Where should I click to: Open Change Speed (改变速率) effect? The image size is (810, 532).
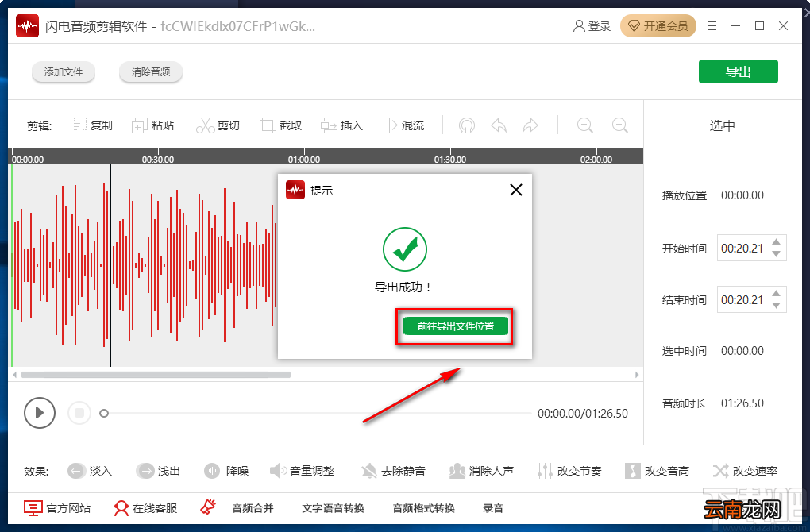point(745,471)
